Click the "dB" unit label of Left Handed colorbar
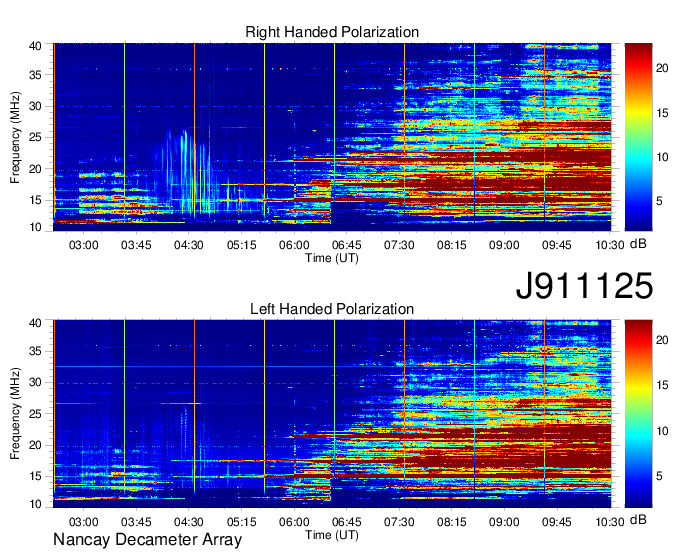Screen dimensions: 680x552 pos(638,519)
